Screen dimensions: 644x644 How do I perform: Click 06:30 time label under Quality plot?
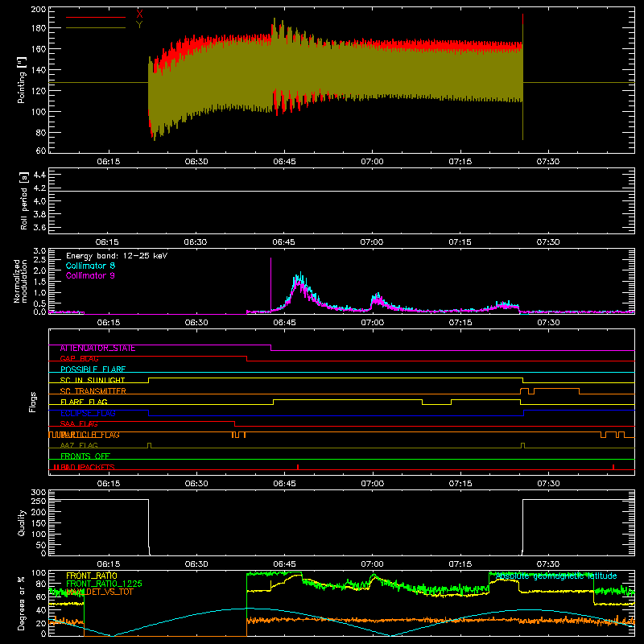coord(196,564)
